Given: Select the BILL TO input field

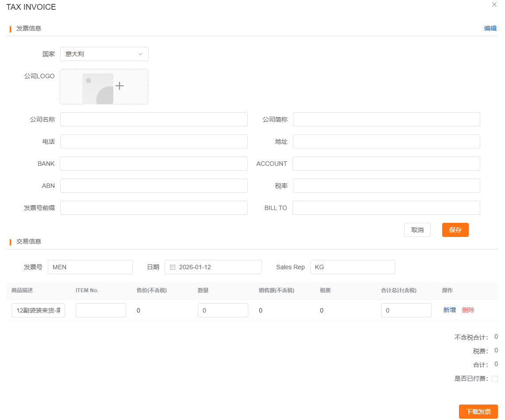Looking at the screenshot, I should pyautogui.click(x=386, y=208).
